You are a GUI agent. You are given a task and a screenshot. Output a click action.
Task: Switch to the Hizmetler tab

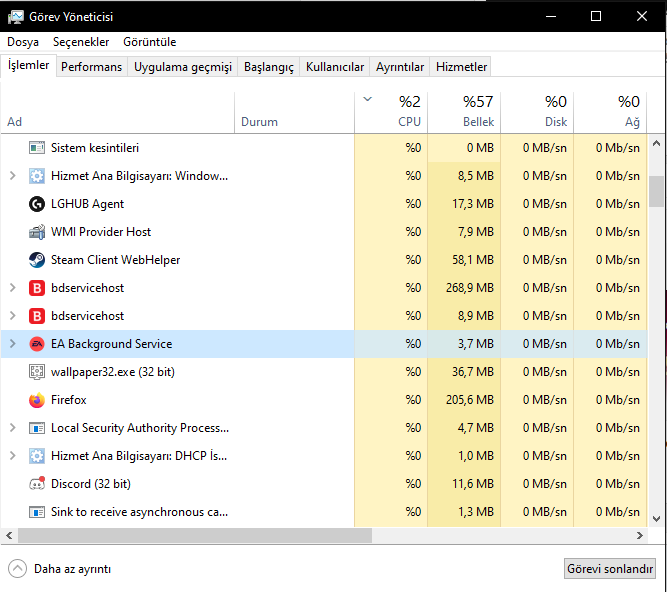[461, 67]
